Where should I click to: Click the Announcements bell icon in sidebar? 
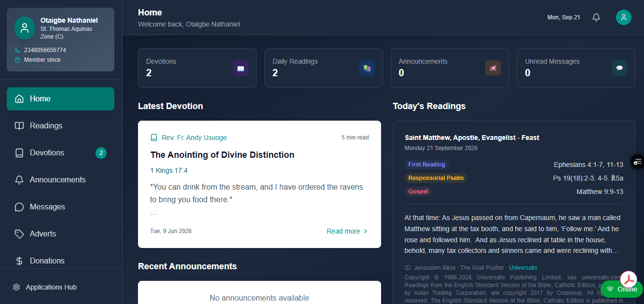[19, 180]
